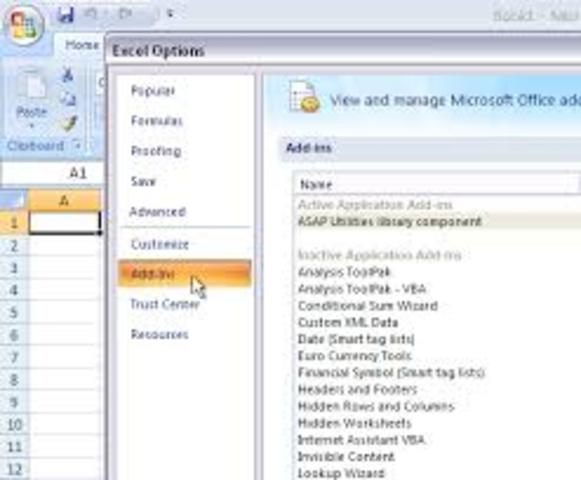Select column A header in worksheet
The height and width of the screenshot is (480, 581).
(64, 201)
